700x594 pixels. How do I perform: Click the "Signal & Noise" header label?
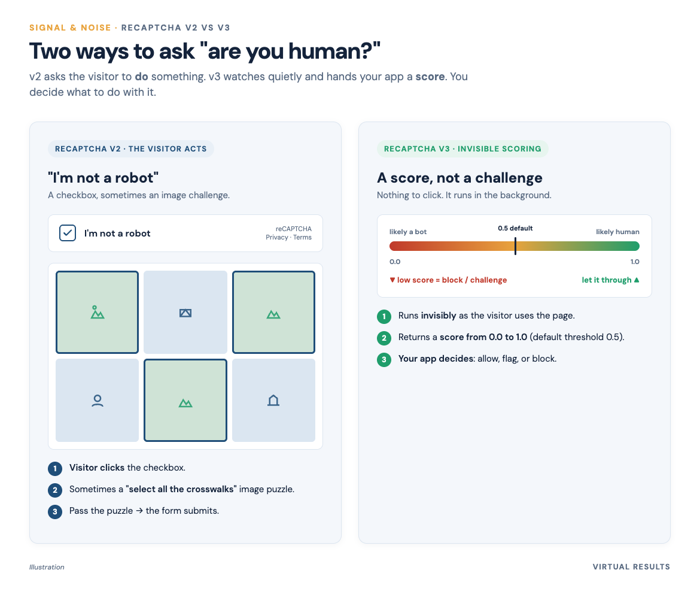pyautogui.click(x=70, y=28)
